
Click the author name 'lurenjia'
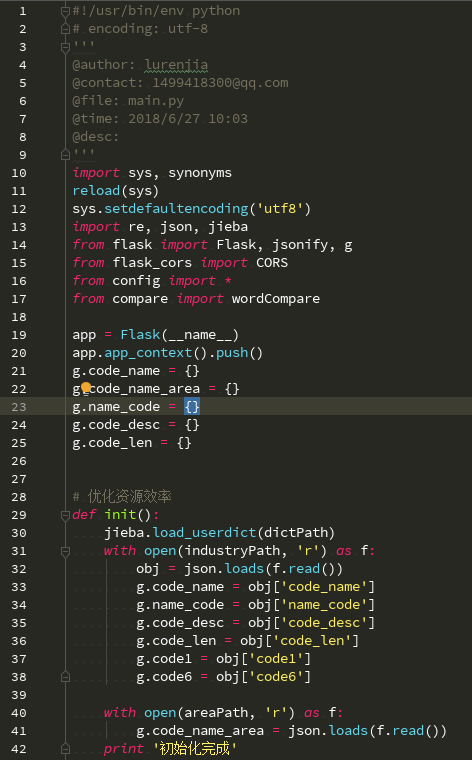[176, 65]
